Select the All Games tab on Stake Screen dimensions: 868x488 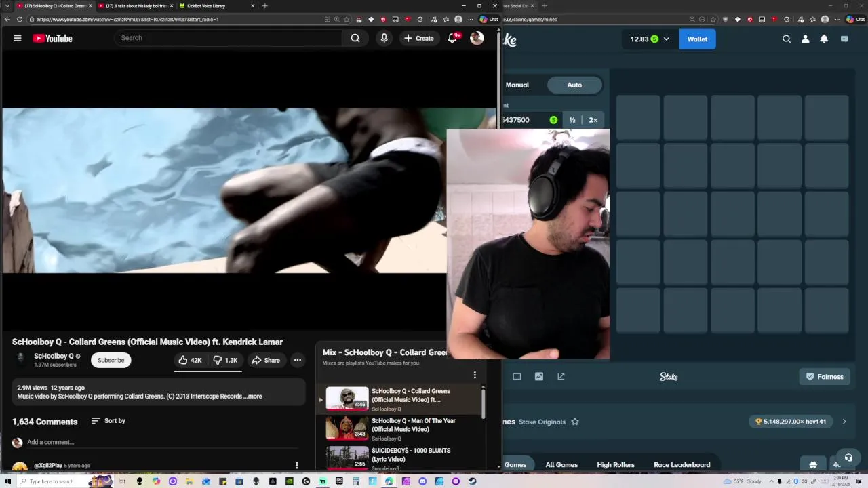[561, 465]
